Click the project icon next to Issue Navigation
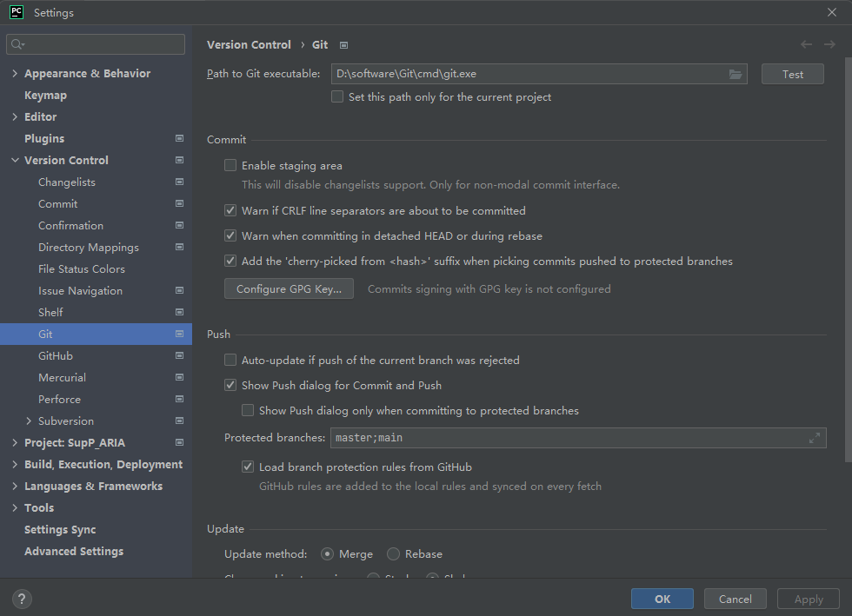 click(179, 290)
